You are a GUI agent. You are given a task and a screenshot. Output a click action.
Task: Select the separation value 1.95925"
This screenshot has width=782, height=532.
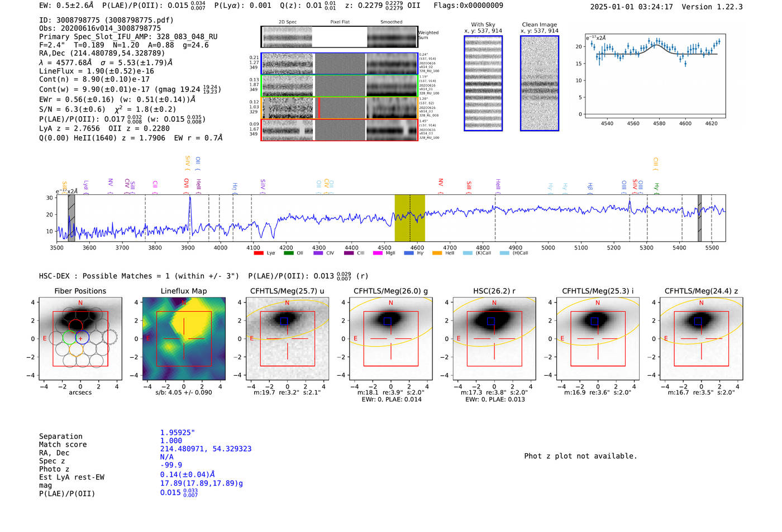click(178, 433)
